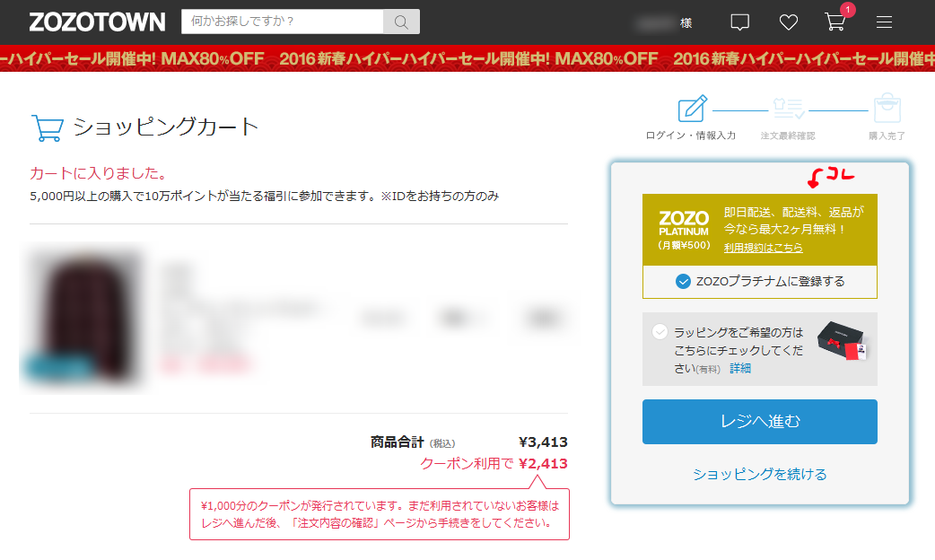Click the gift box wrapping image
The image size is (935, 560).
tap(842, 342)
